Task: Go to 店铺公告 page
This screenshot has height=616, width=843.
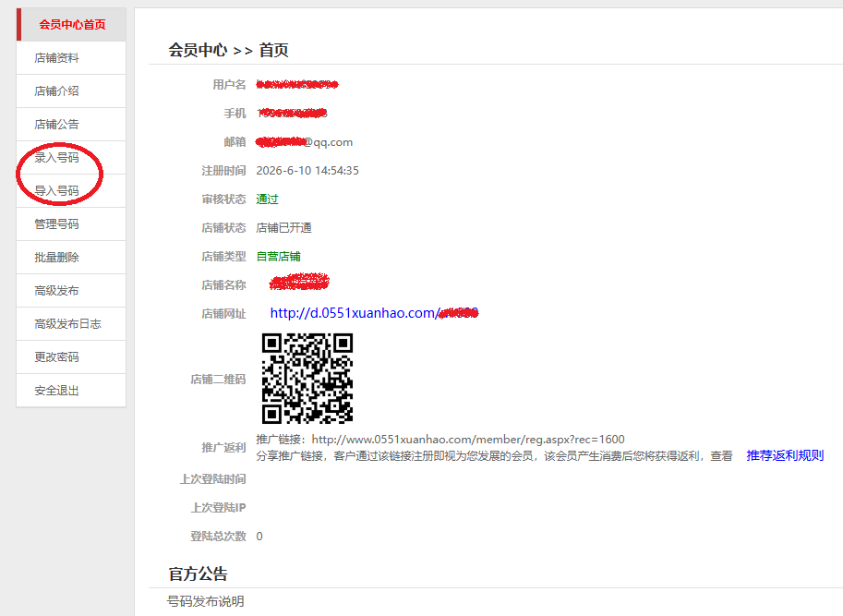Action: pos(71,125)
